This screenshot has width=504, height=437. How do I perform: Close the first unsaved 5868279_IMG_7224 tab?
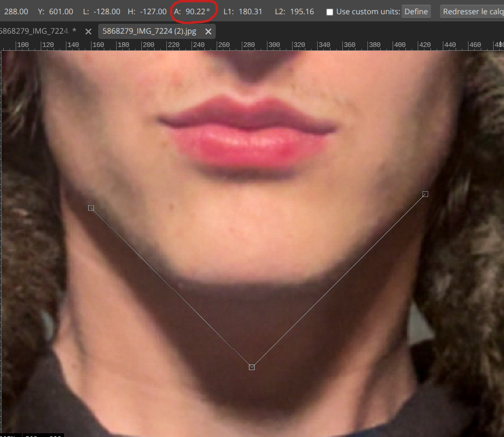tap(88, 31)
